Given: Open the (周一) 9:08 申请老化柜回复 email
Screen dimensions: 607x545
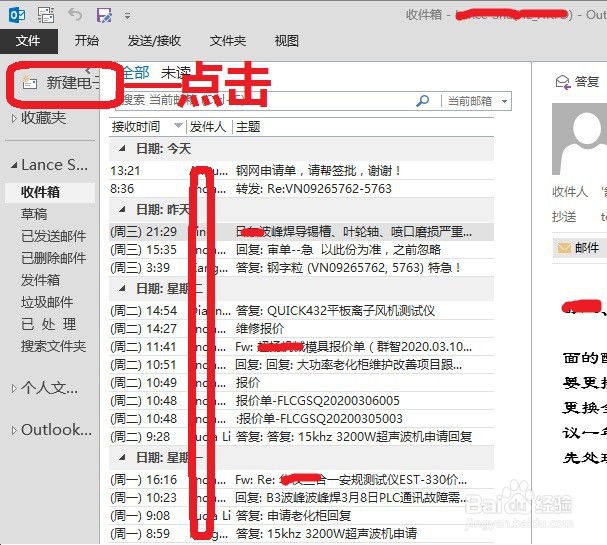Looking at the screenshot, I should tap(302, 516).
